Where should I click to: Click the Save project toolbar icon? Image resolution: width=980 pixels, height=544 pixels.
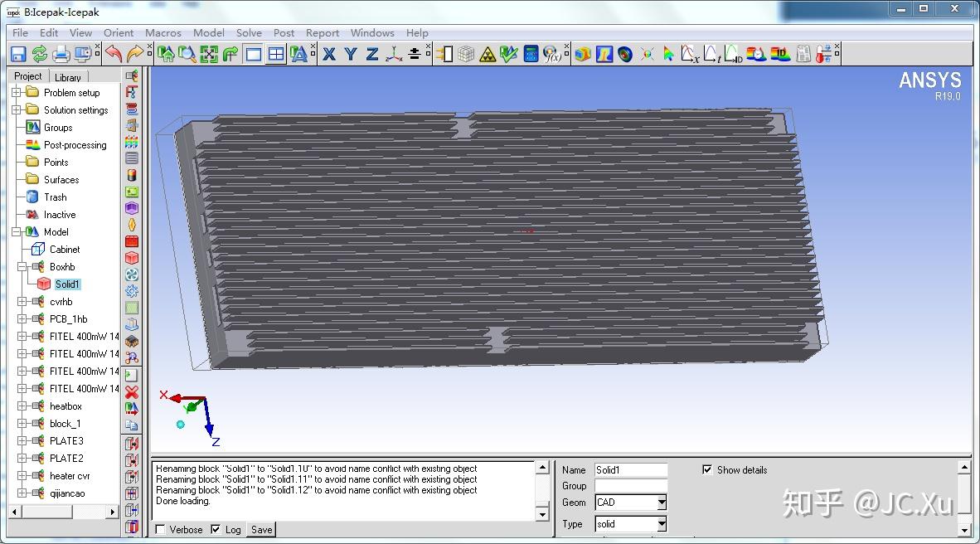point(18,54)
